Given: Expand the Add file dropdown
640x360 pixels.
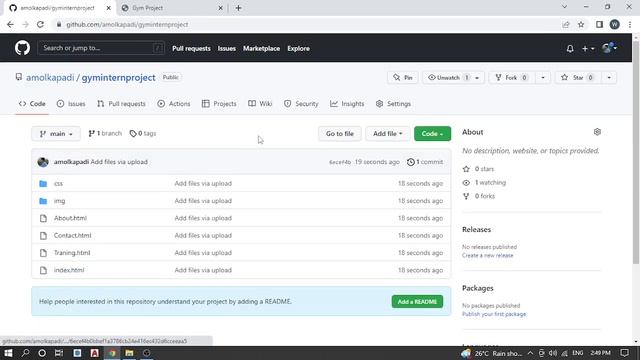Looking at the screenshot, I should (x=387, y=134).
